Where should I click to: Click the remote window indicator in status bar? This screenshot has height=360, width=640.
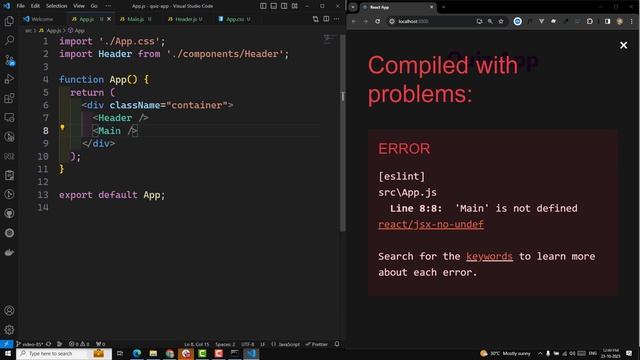click(7, 344)
